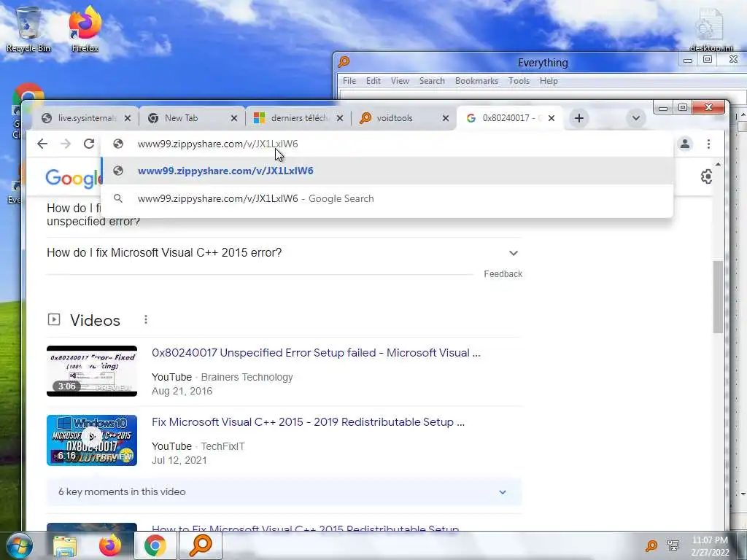This screenshot has height=560, width=747.
Task: Select the zippyshare Google Search suggestion
Action: pyautogui.click(x=387, y=198)
